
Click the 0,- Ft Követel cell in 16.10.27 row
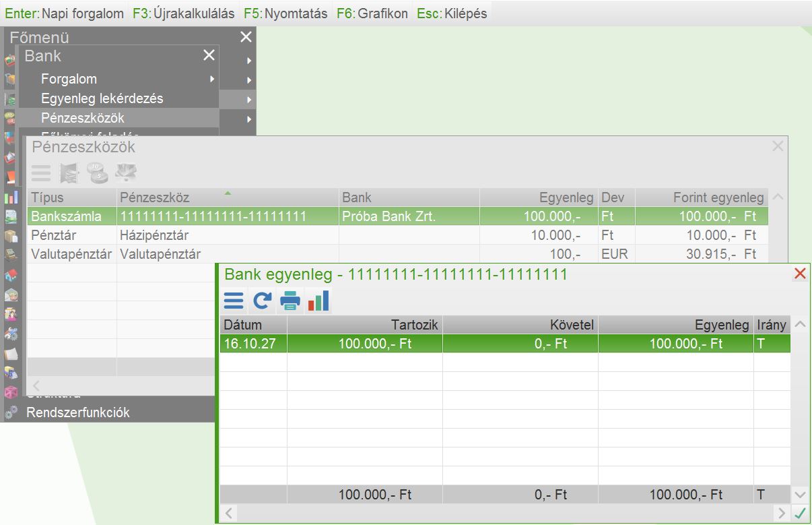click(520, 344)
